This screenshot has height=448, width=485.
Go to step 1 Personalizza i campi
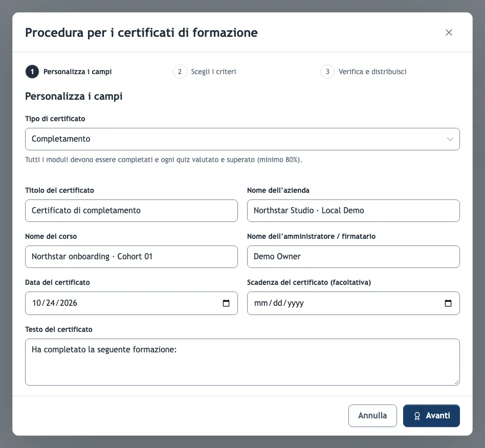pos(69,72)
